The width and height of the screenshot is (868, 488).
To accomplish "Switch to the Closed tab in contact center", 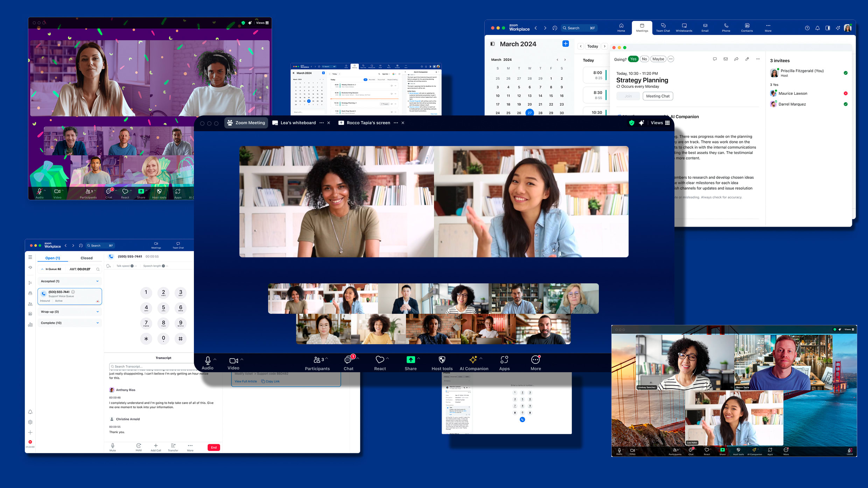I will point(86,258).
